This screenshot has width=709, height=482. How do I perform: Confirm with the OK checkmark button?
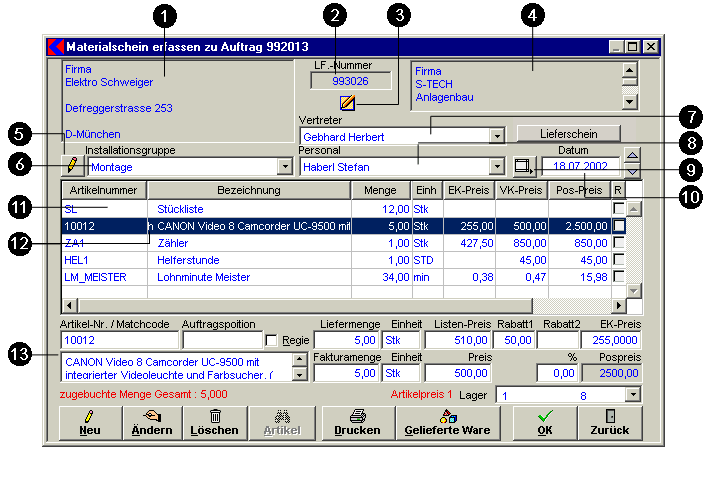[544, 422]
